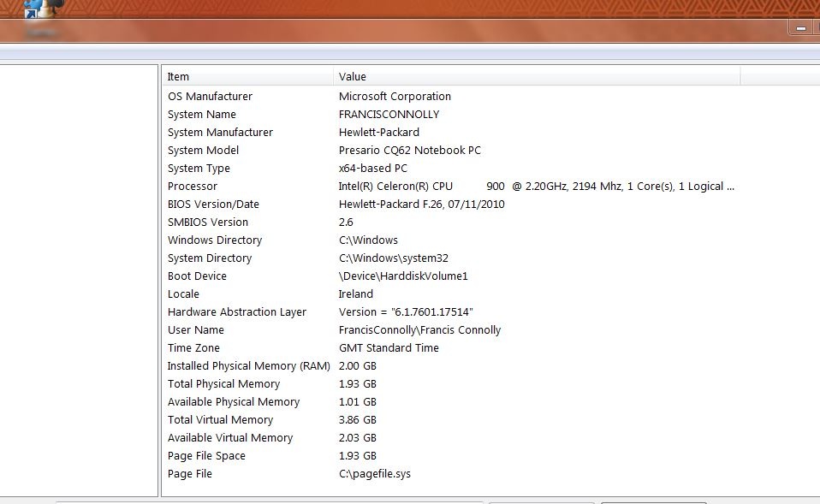Select the System Manufacturer item label

pyautogui.click(x=220, y=133)
